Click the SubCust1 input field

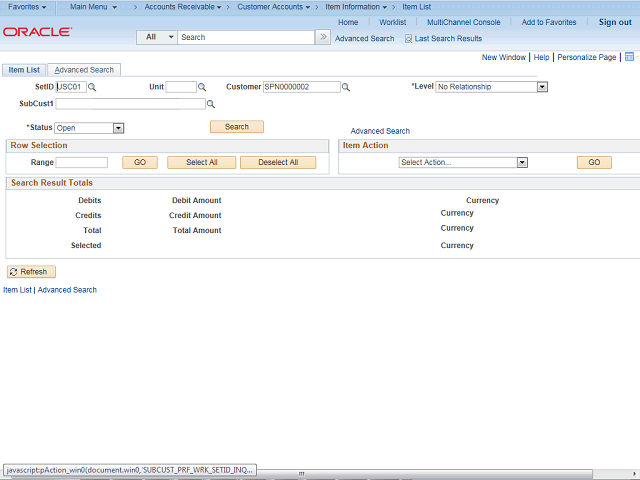[x=131, y=104]
